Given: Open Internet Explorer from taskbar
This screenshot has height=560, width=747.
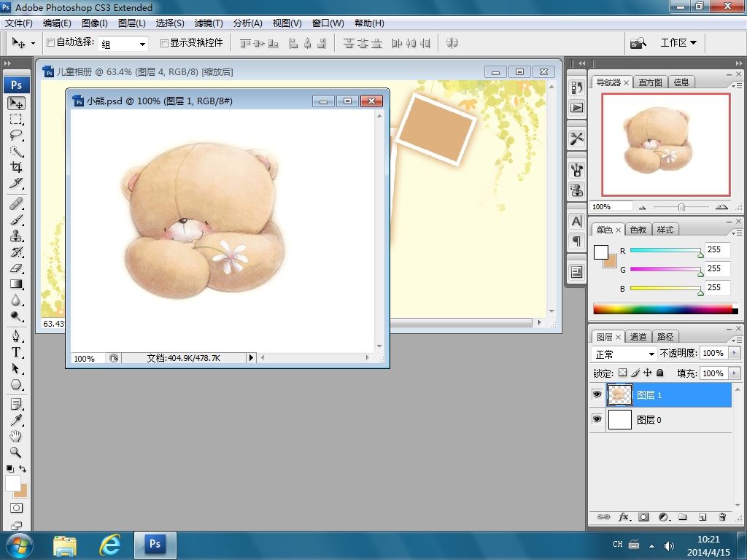Looking at the screenshot, I should coord(109,545).
